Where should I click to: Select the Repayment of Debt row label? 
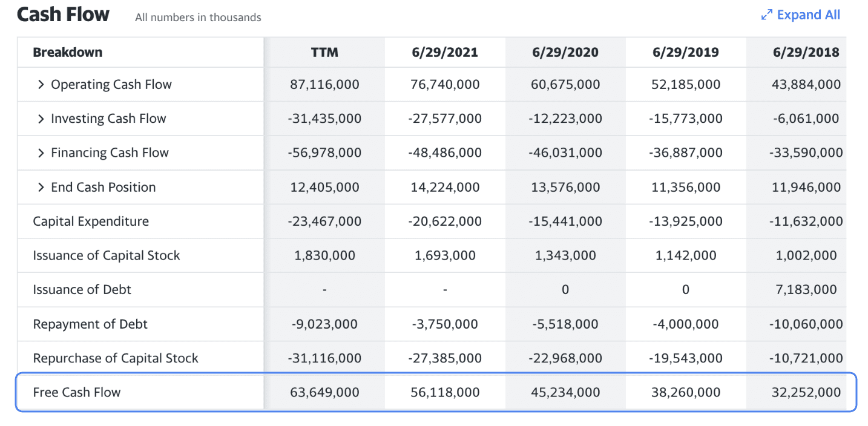pos(90,324)
